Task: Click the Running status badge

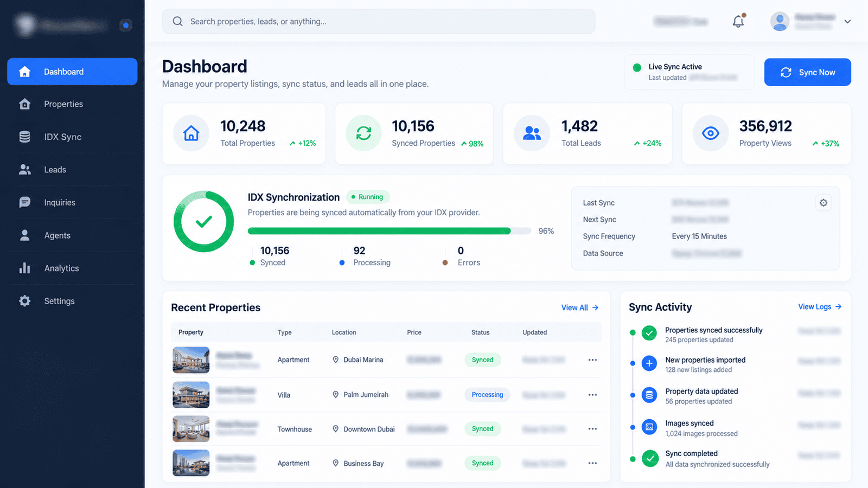Action: (x=368, y=197)
